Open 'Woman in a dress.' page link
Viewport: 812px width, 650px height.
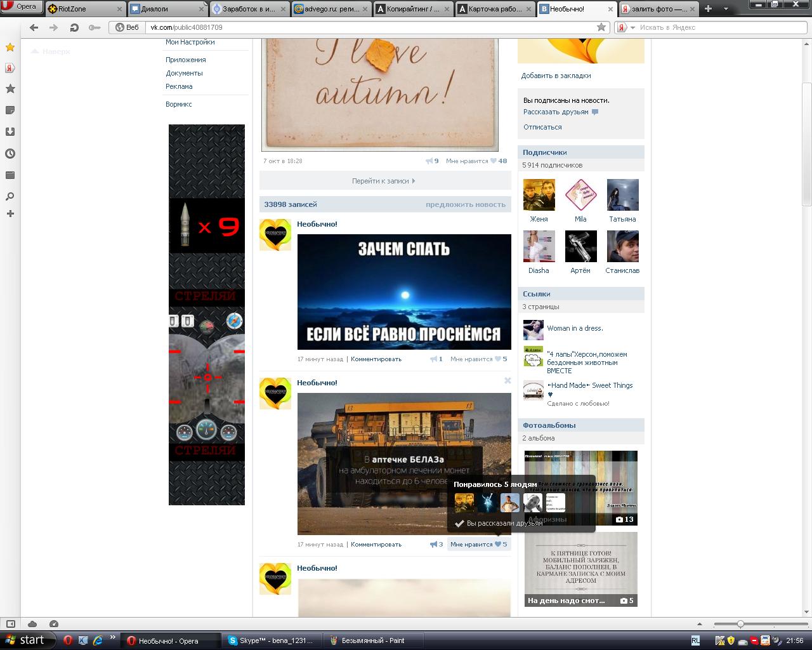575,328
